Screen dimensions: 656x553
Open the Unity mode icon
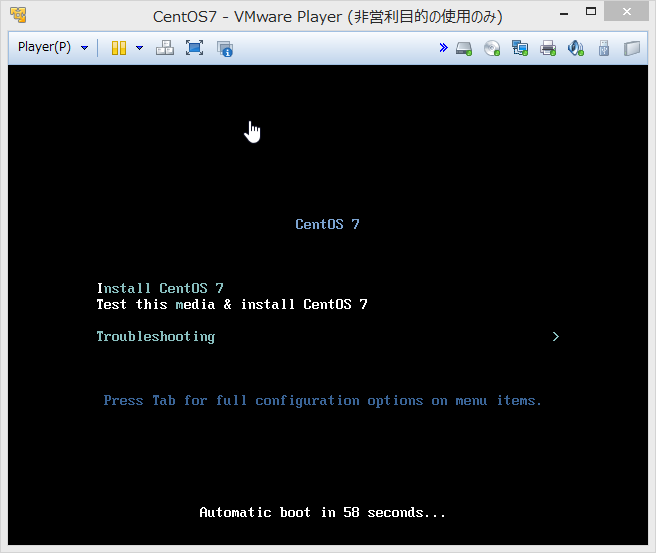pyautogui.click(x=225, y=48)
